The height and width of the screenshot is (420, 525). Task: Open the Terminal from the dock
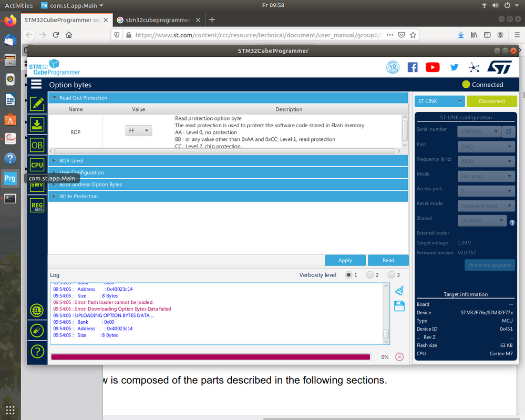point(10,199)
